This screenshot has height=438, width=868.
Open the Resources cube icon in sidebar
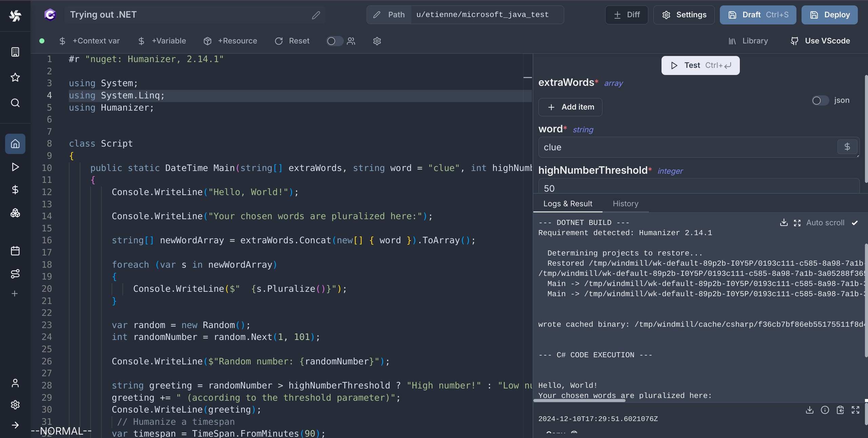pos(15,213)
